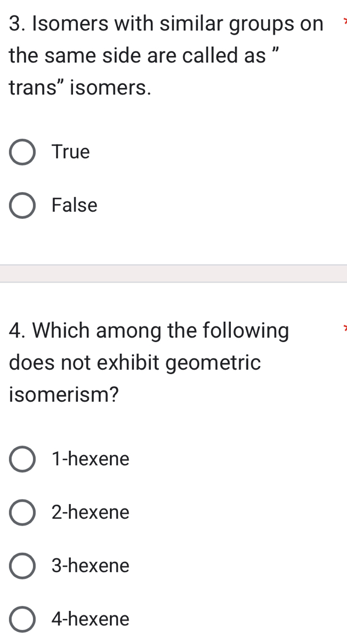Viewport: 347px width, 644px height.
Task: Click the 4-hexene option label text
Action: [90, 619]
